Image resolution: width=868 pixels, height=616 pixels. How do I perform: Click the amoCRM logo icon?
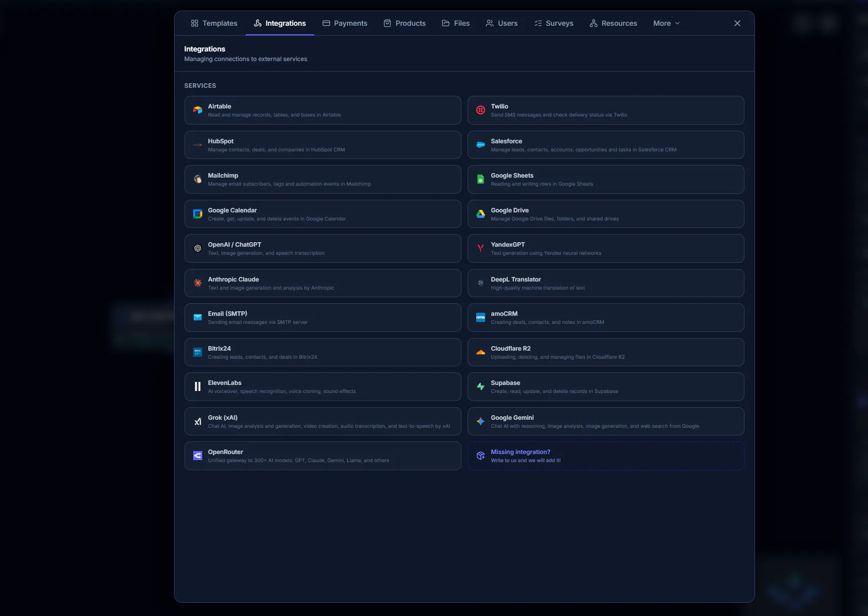[481, 317]
